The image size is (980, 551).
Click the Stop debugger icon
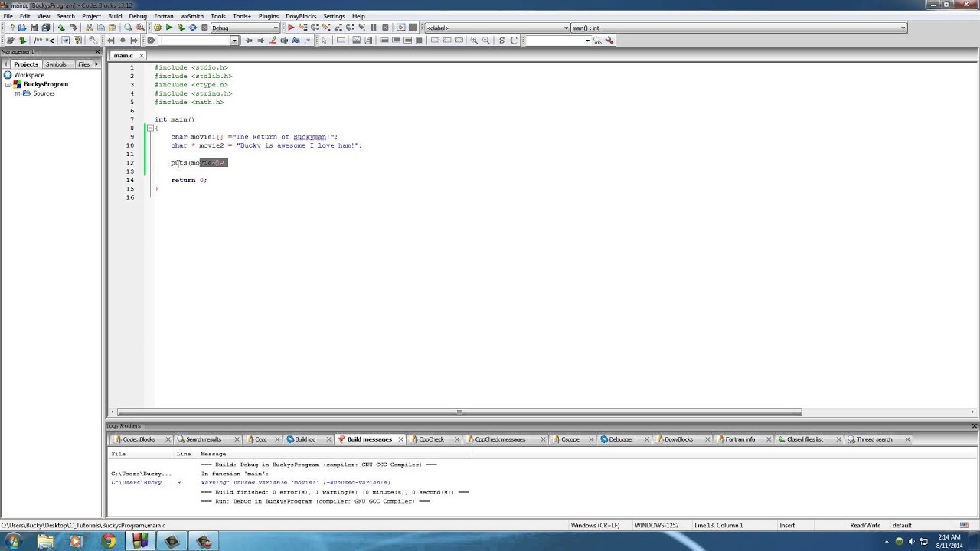click(385, 28)
